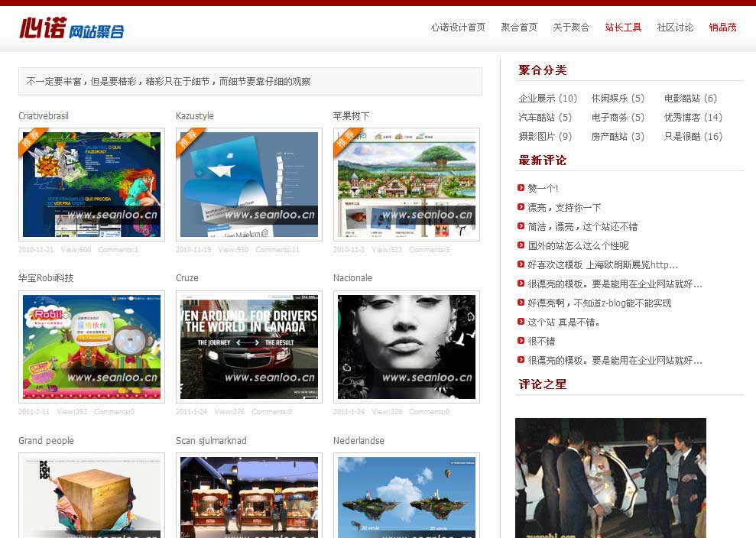This screenshot has width=756, height=538.
Task: Click the 心诺 网站聚合 logo
Action: tap(72, 28)
